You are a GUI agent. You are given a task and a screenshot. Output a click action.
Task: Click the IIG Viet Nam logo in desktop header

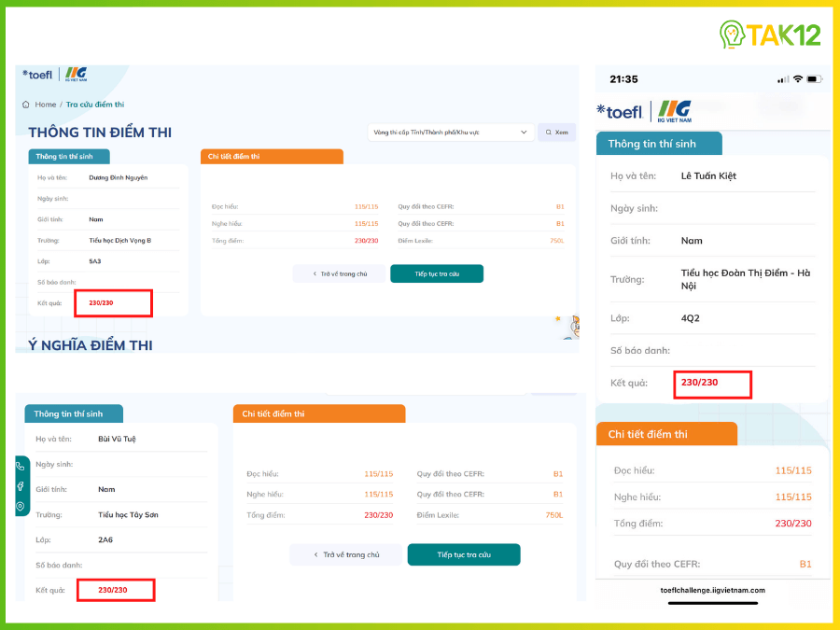click(x=77, y=74)
